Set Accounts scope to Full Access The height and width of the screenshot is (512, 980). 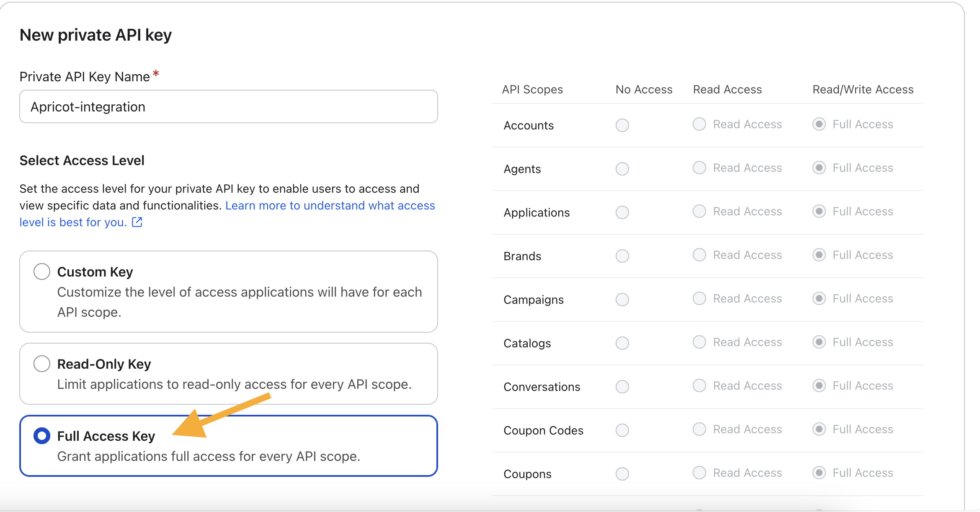[819, 124]
